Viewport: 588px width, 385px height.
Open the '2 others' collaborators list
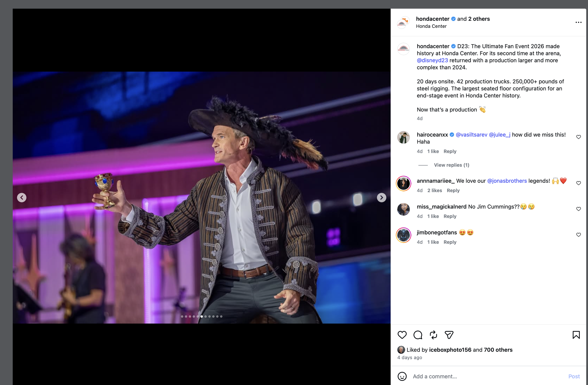point(479,19)
